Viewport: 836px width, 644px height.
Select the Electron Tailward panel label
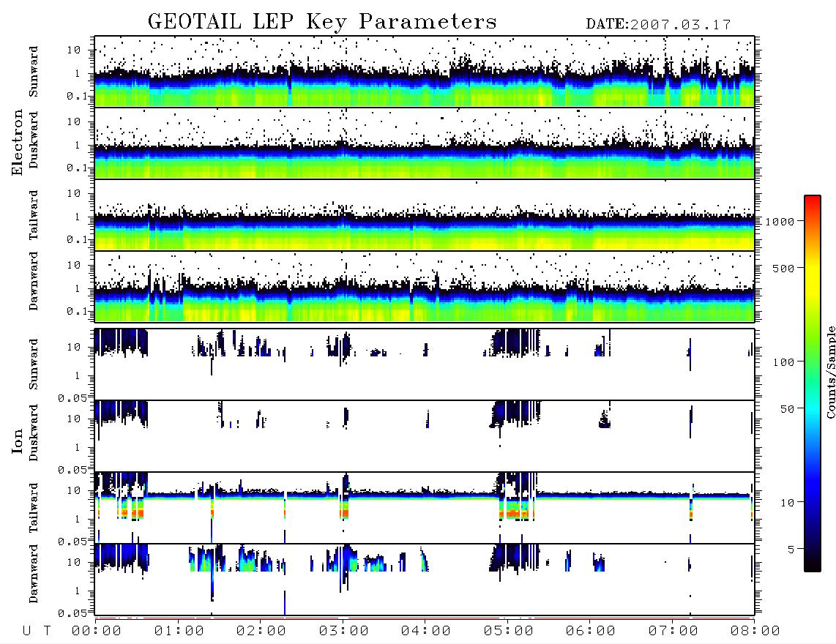point(34,215)
